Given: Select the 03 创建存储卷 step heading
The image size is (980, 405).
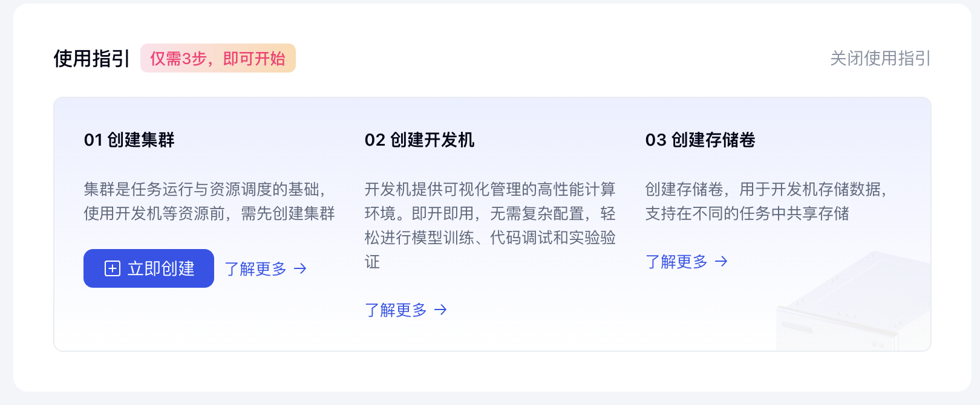Looking at the screenshot, I should (x=700, y=140).
